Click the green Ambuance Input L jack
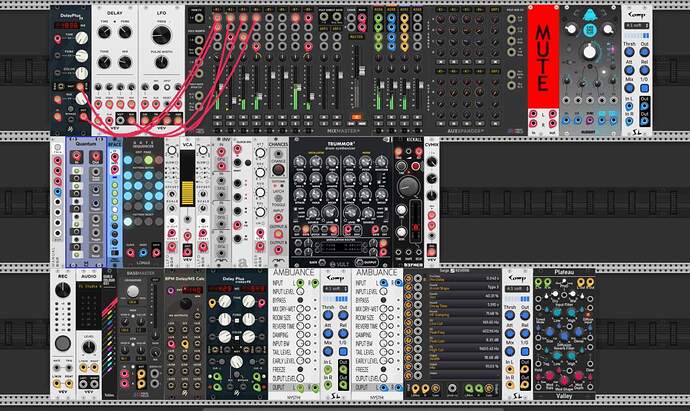The image size is (690, 411). pyautogui.click(x=300, y=283)
